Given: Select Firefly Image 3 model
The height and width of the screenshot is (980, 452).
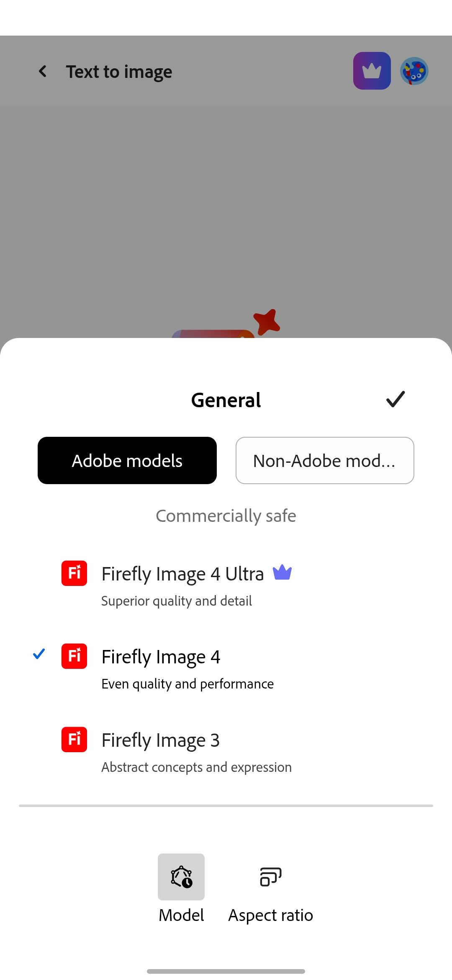Looking at the screenshot, I should [x=161, y=740].
